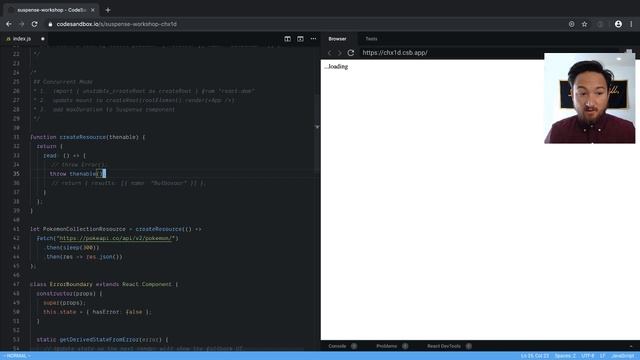Switch to the Browser preview tab
The height and width of the screenshot is (360, 640).
coord(337,39)
